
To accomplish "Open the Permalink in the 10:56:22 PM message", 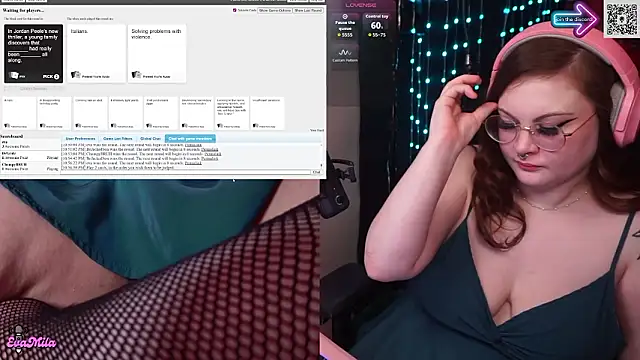I will [193, 163].
